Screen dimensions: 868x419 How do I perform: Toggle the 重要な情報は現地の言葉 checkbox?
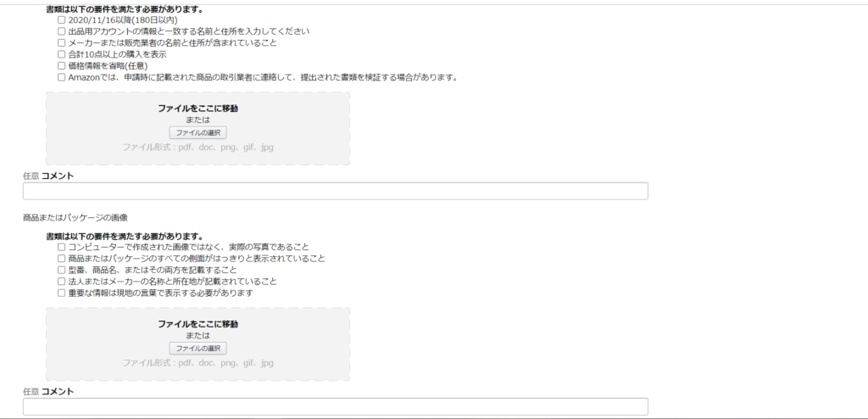click(x=61, y=293)
